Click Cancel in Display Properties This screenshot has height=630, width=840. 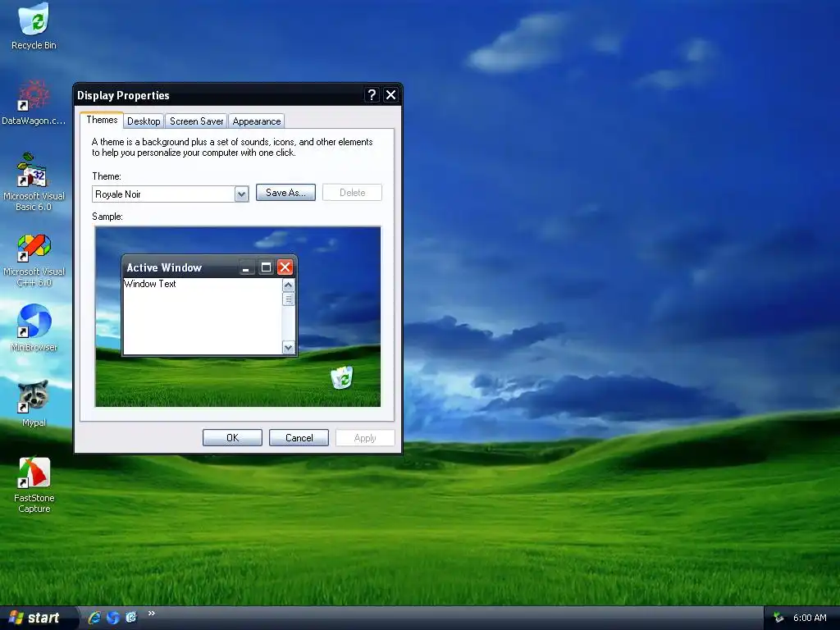point(299,438)
